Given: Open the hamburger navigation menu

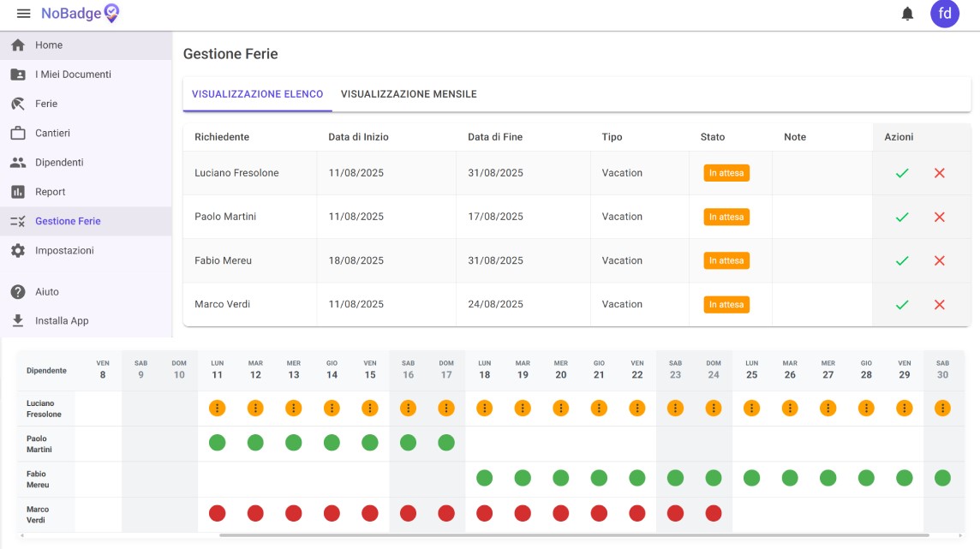Looking at the screenshot, I should click(24, 14).
